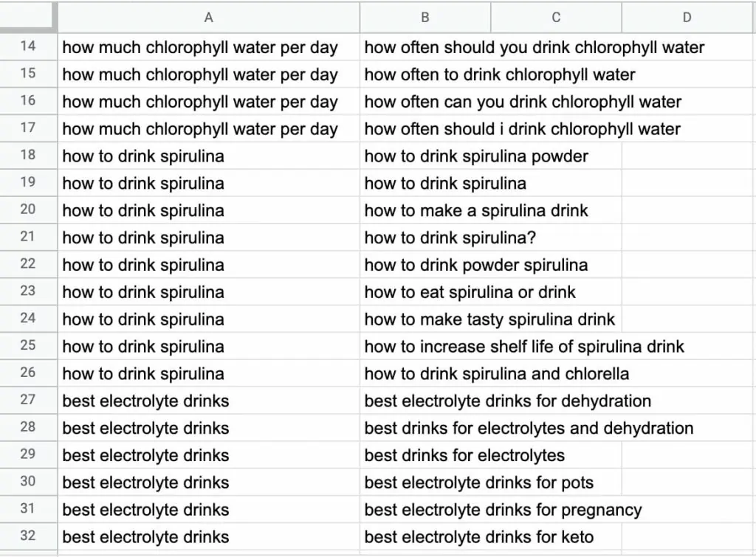Select row 27 header
This screenshot has width=756, height=557.
pos(28,400)
